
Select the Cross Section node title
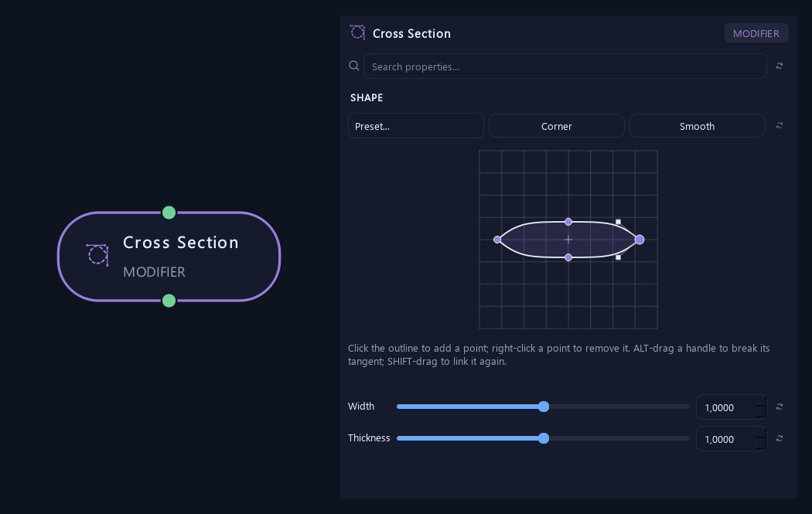pyautogui.click(x=181, y=242)
